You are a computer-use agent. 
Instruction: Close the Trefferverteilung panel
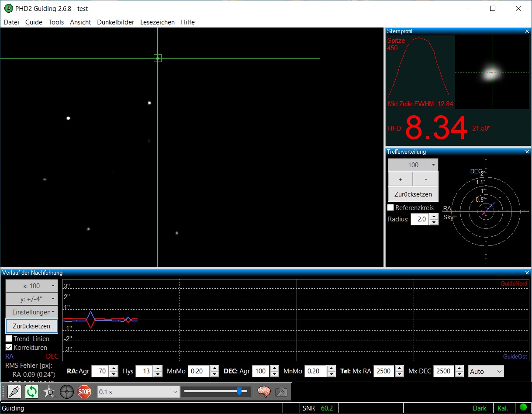pyautogui.click(x=527, y=152)
